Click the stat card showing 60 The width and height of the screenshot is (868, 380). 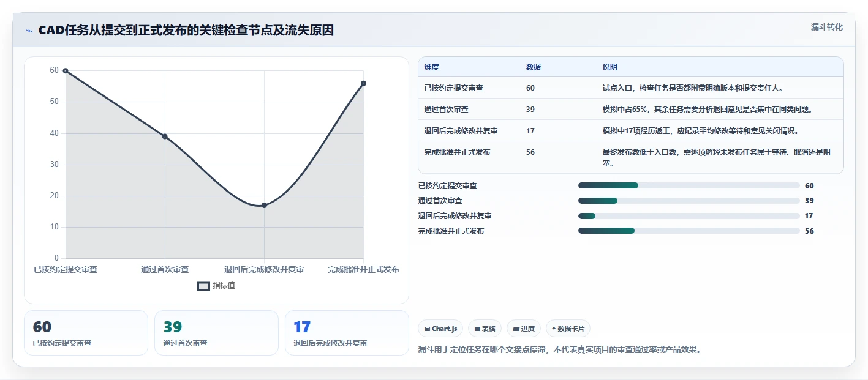click(86, 333)
